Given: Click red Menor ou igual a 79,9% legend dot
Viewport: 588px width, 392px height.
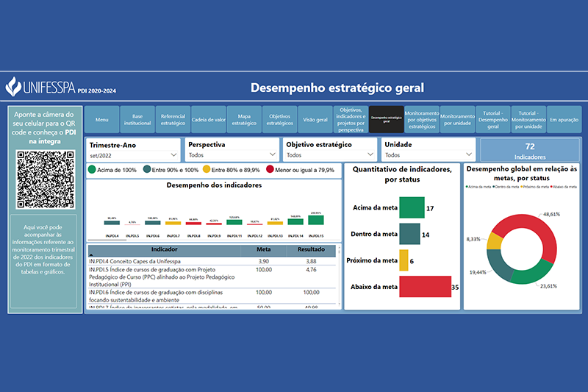Looking at the screenshot, I should (x=270, y=170).
